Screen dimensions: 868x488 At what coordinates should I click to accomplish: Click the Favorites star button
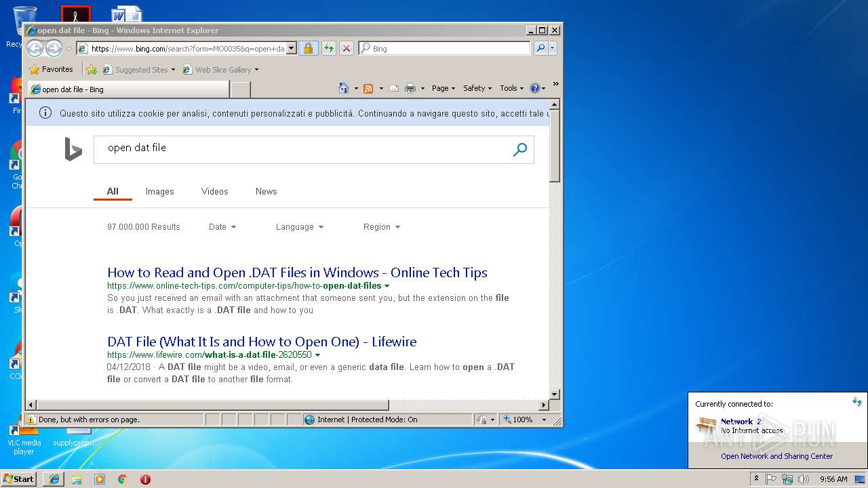tap(51, 69)
